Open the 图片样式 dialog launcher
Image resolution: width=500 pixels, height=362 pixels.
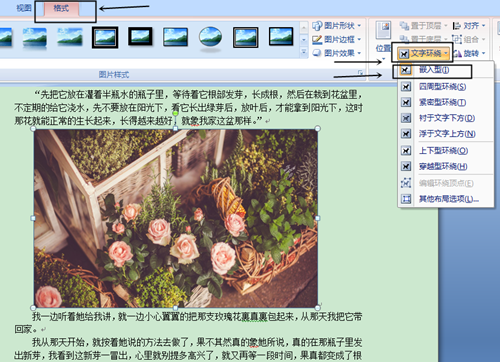click(x=360, y=72)
